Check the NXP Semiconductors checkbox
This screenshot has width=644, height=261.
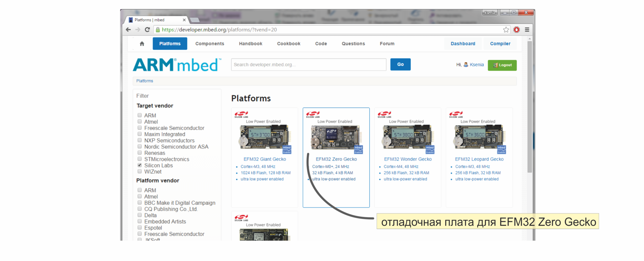tap(140, 140)
